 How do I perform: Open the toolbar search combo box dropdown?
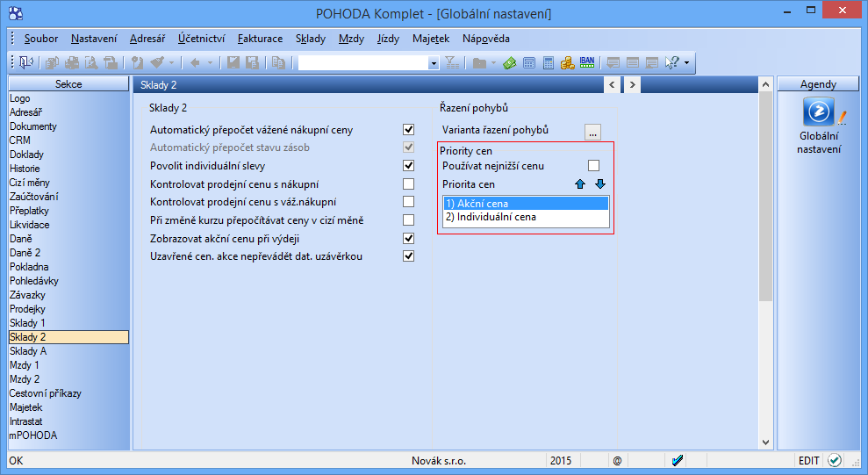(x=434, y=63)
